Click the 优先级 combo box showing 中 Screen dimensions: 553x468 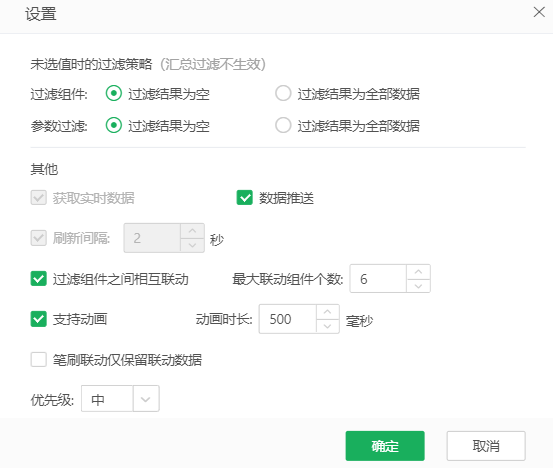(x=120, y=399)
